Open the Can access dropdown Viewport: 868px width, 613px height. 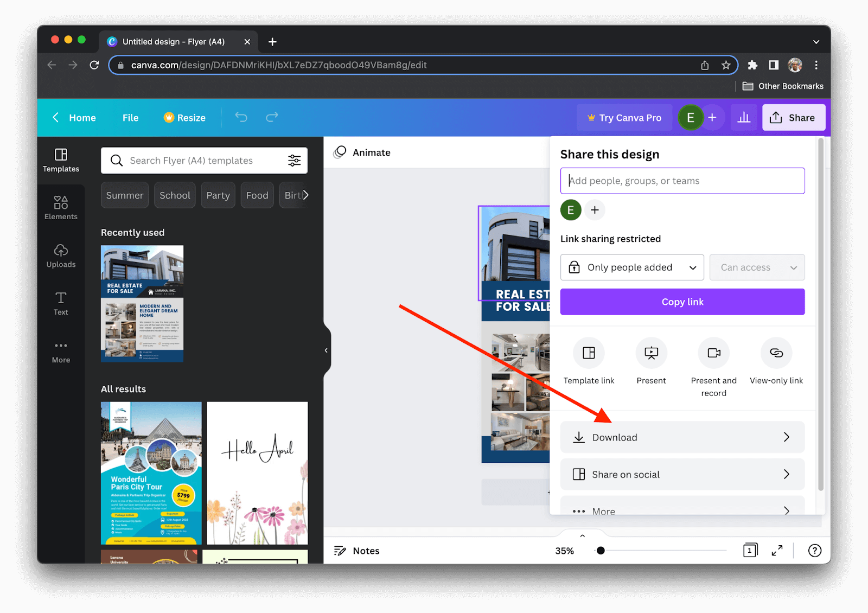(x=757, y=267)
